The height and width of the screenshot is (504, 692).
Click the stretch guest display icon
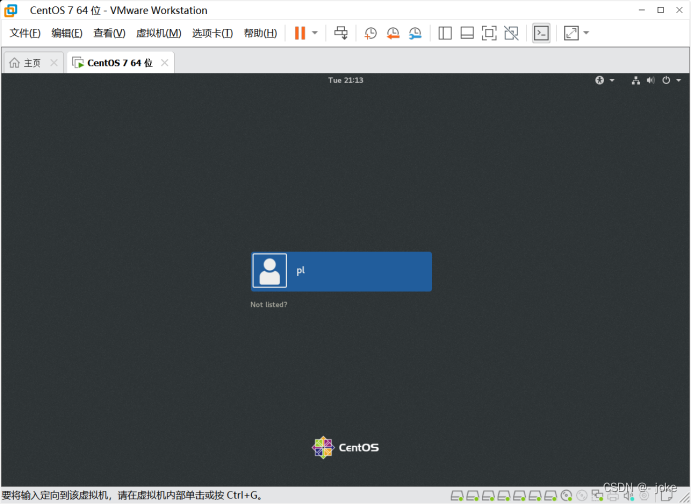pos(571,33)
